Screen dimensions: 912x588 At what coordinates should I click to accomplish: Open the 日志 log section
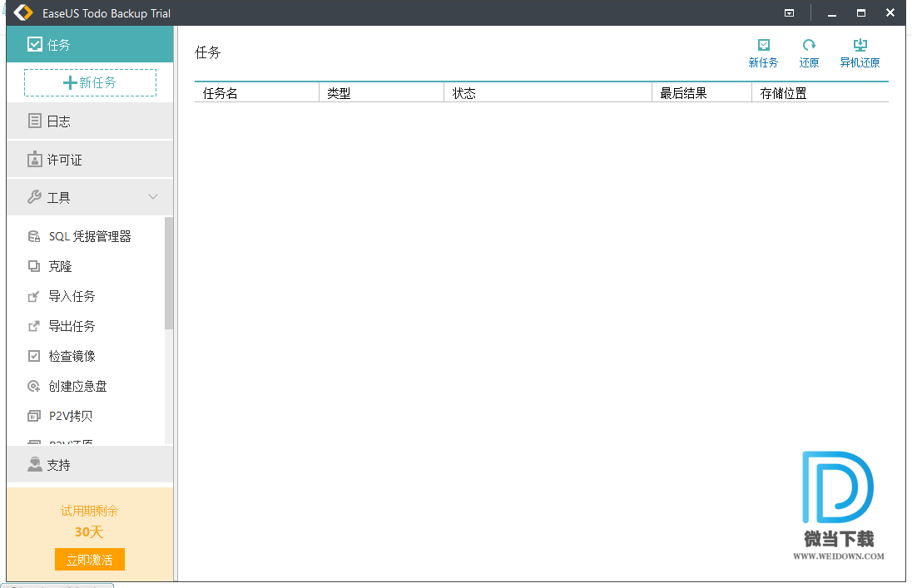point(90,121)
